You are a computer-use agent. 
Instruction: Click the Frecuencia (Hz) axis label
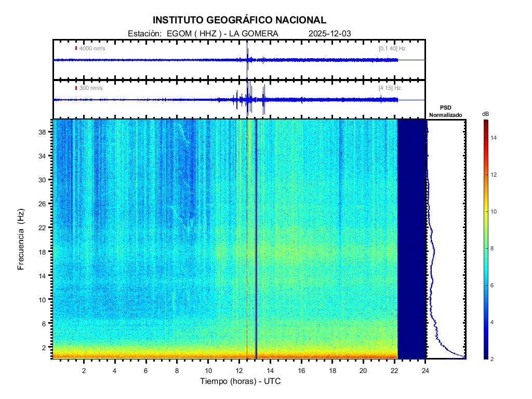click(x=21, y=239)
